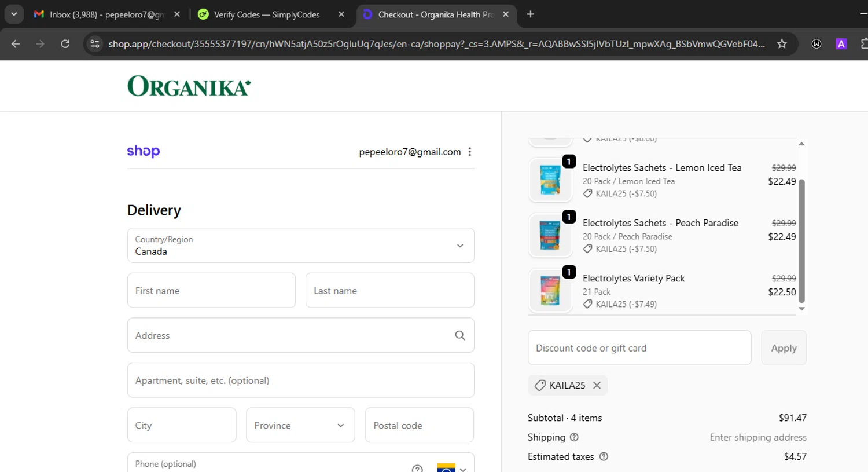This screenshot has height=472, width=868.
Task: Click the address search magnifier icon
Action: [x=460, y=335]
